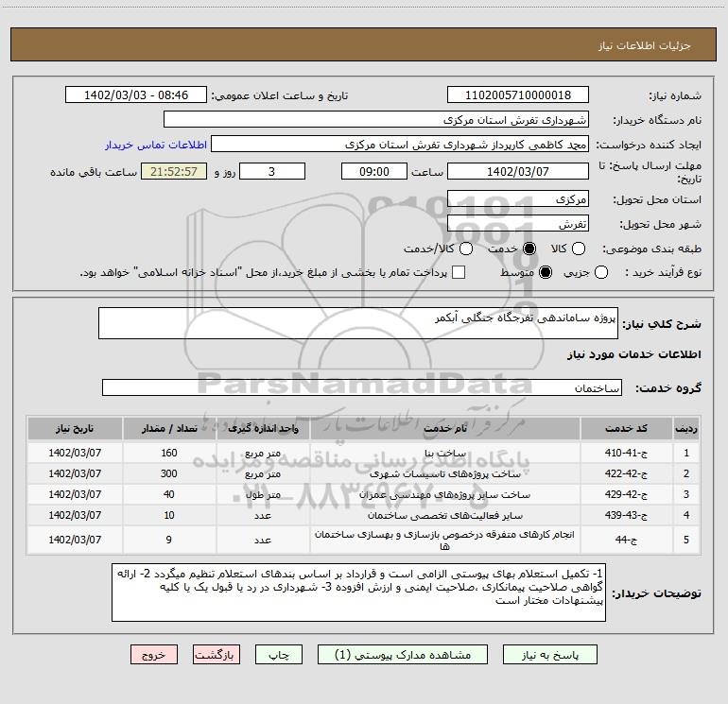Click service name ساخت سایر پروژه‌های مهندسی عمران

click(x=444, y=495)
